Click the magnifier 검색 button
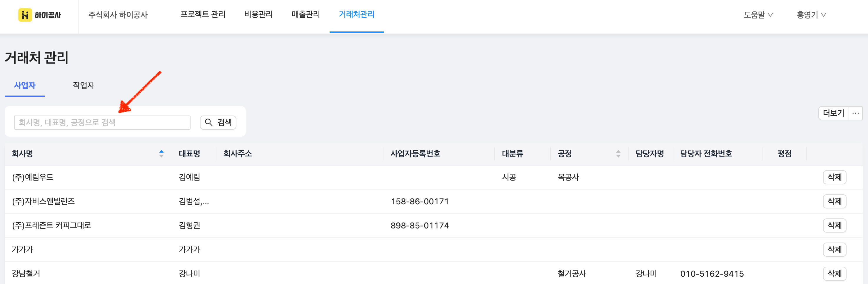 tap(218, 122)
